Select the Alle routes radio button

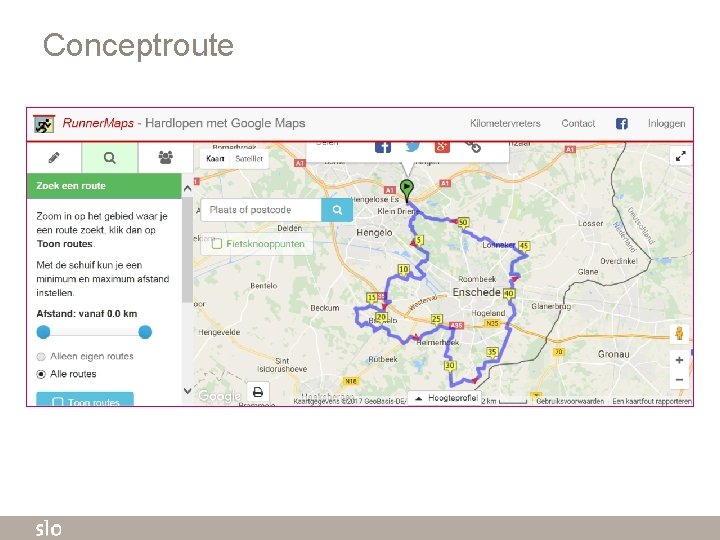click(41, 374)
